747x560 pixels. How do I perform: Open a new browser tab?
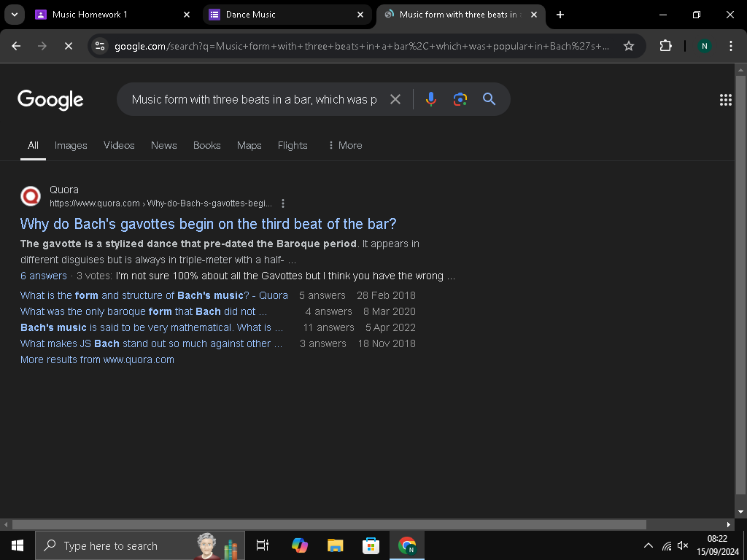coord(560,15)
